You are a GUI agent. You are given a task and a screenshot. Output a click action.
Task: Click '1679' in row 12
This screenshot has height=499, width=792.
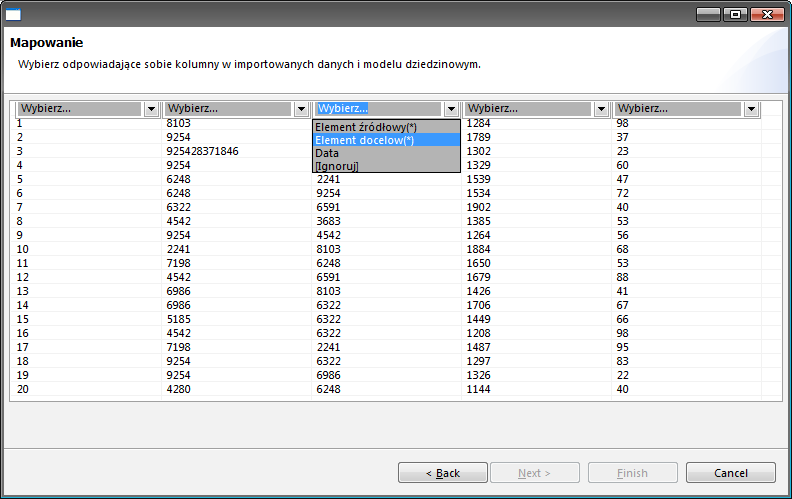point(478,277)
